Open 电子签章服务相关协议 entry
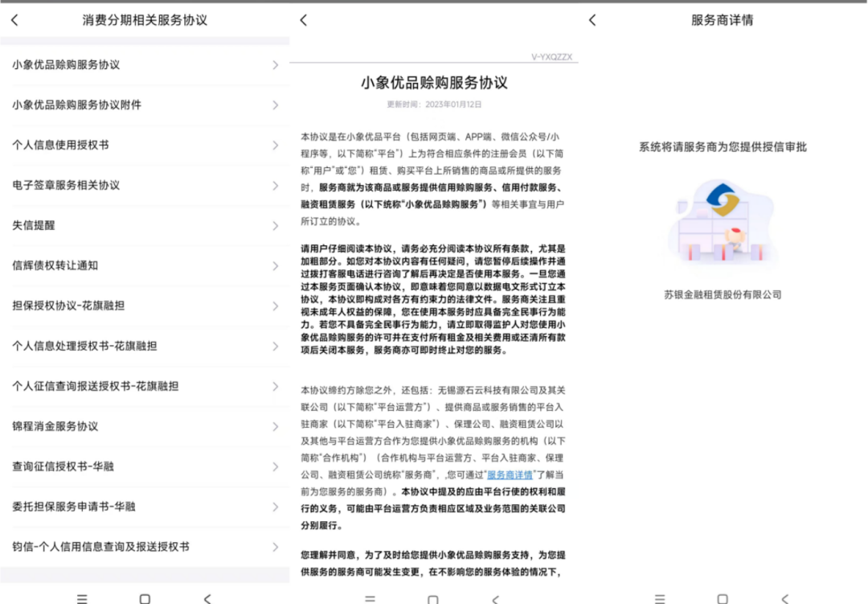The image size is (868, 604). 145,185
